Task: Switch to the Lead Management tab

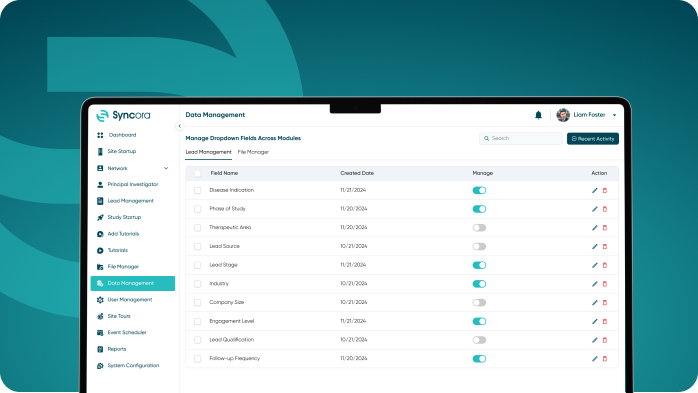Action: click(208, 152)
